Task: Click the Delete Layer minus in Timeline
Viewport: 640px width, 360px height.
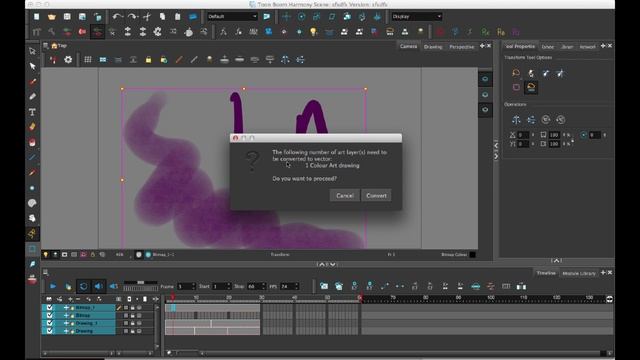Action: pos(78,299)
